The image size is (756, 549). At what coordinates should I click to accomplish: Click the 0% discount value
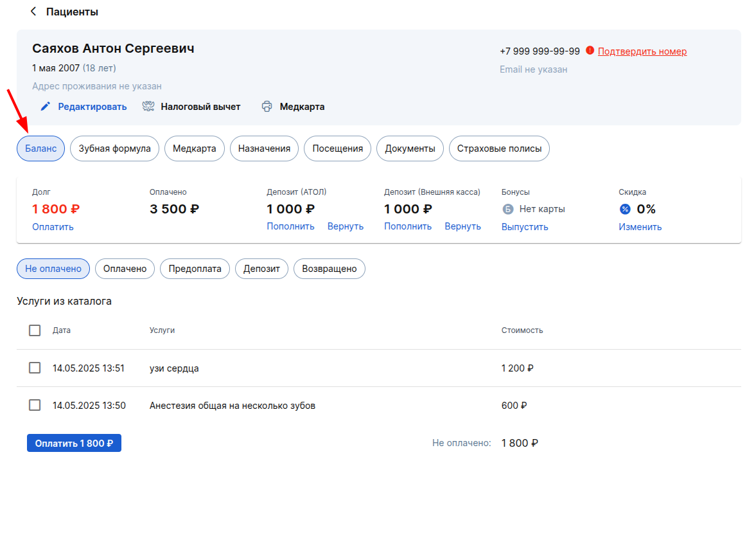pos(646,209)
